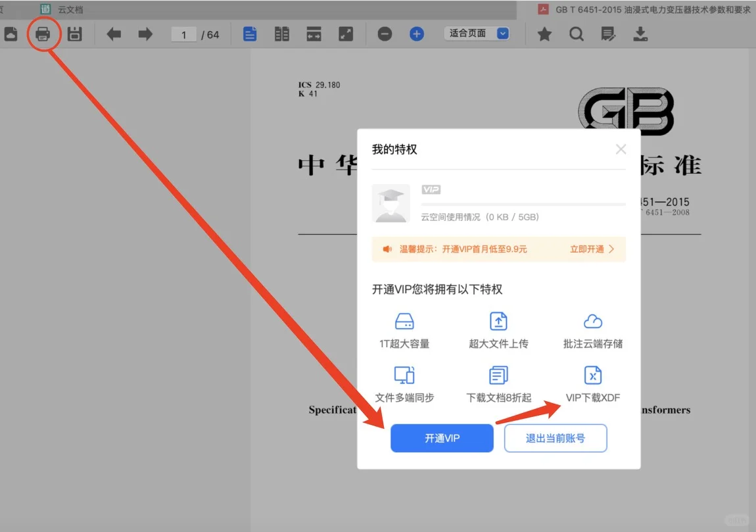Click 云空间使用情况 text in dialog

tap(450, 217)
